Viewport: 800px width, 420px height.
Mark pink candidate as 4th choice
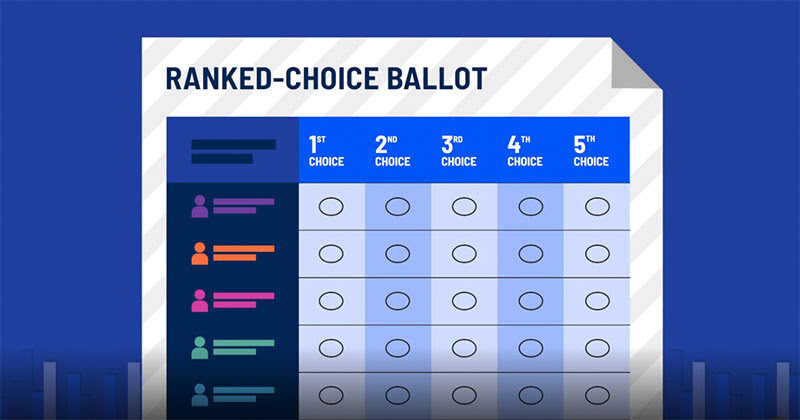pos(531,301)
